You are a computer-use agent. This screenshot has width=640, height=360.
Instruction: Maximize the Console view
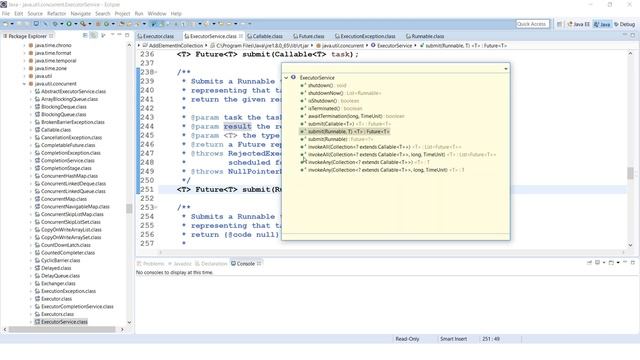[633, 263]
